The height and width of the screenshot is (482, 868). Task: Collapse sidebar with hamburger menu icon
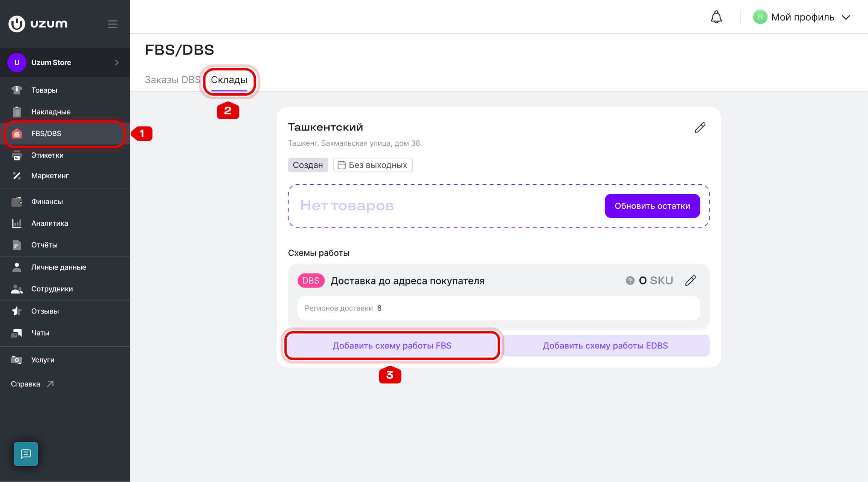click(x=113, y=24)
